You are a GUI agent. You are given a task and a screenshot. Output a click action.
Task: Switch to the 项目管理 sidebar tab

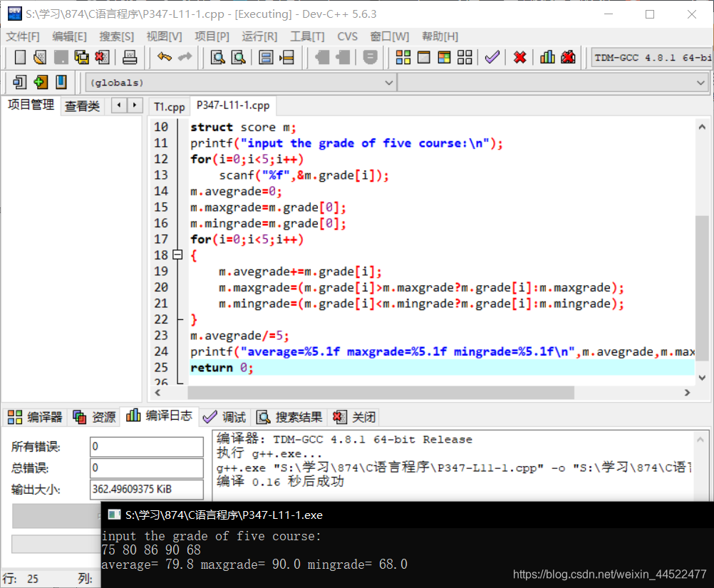click(x=31, y=105)
